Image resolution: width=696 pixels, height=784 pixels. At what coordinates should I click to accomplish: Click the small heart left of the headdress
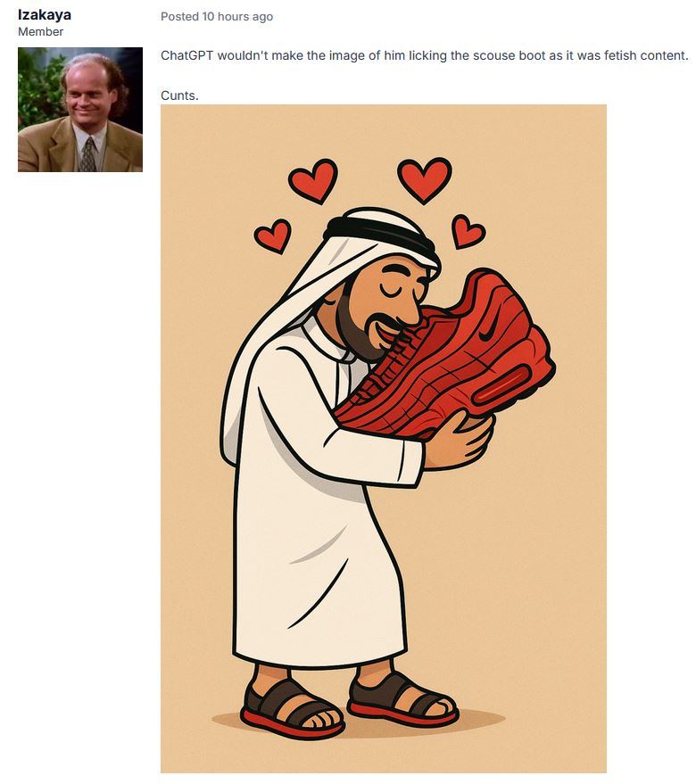[273, 236]
